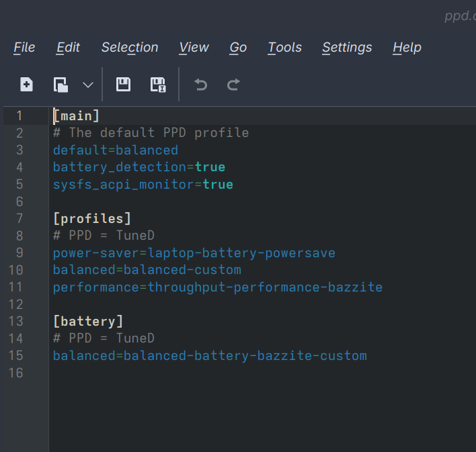Open the Tools menu
Image resolution: width=476 pixels, height=452 pixels.
(285, 48)
